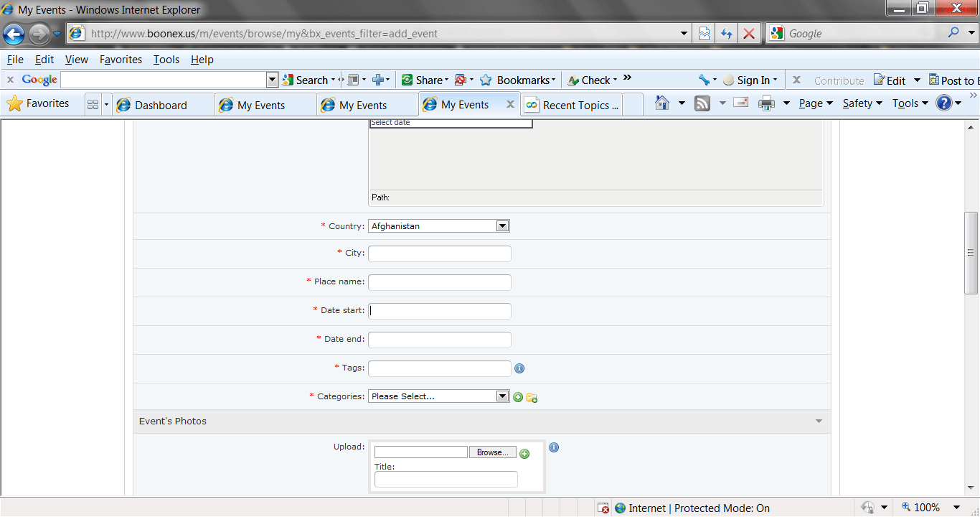Click the RSS feeds icon
This screenshot has height=517, width=980.
tap(702, 103)
